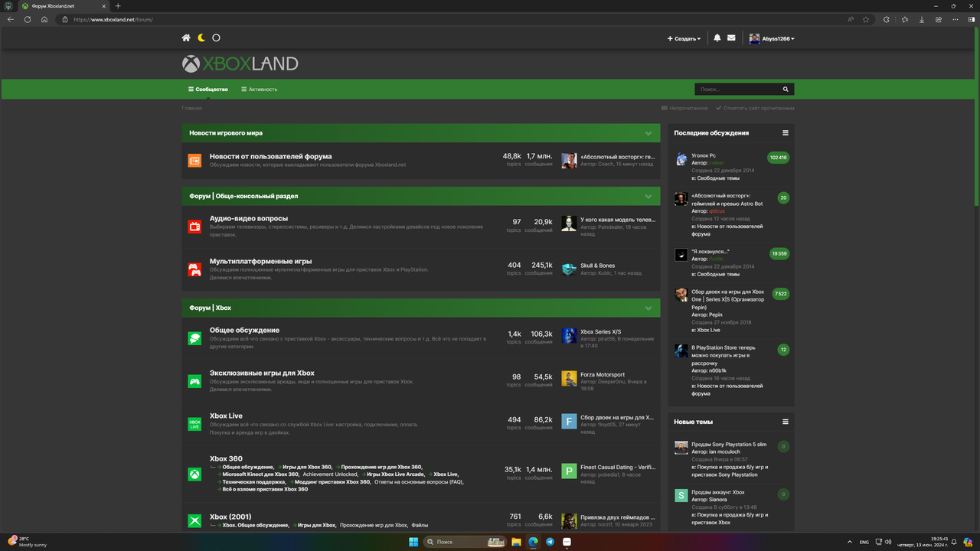Open Xbox Live forum title
This screenshot has width=980, height=551.
pos(226,416)
